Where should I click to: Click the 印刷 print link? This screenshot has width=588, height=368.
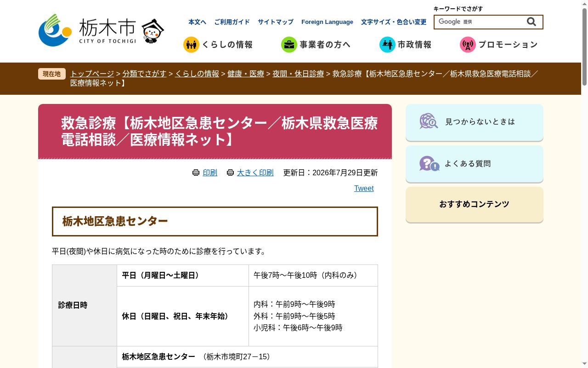click(210, 172)
